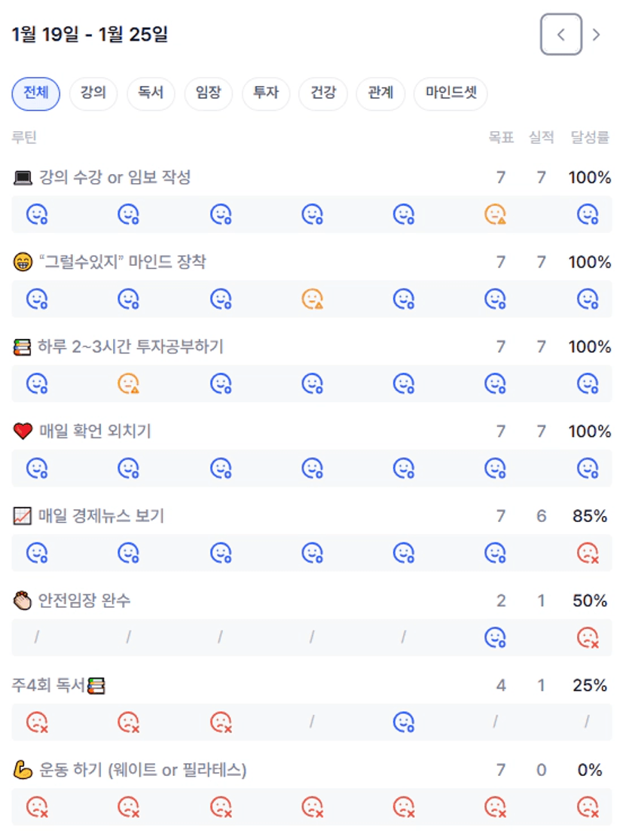
Task: Toggle the blue done face in 주4회 독서 row
Action: pos(404,722)
